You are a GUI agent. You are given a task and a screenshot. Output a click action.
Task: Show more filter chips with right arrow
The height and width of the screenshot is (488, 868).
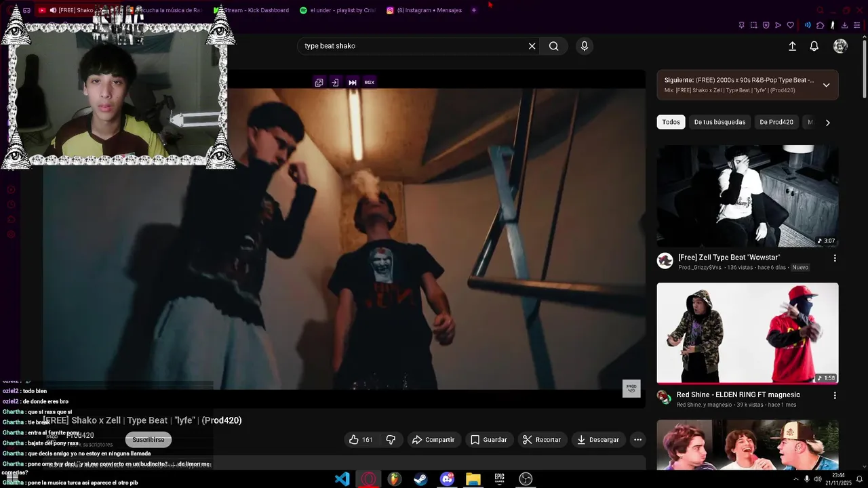click(x=827, y=123)
